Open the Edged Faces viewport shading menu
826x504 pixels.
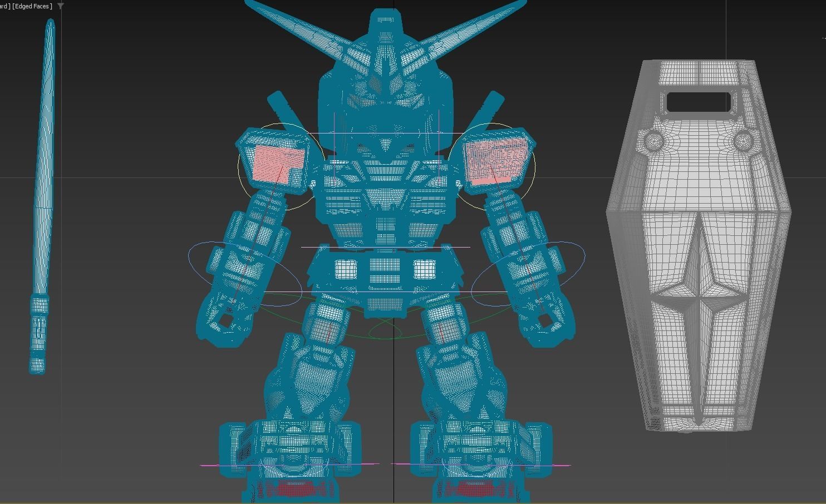32,6
